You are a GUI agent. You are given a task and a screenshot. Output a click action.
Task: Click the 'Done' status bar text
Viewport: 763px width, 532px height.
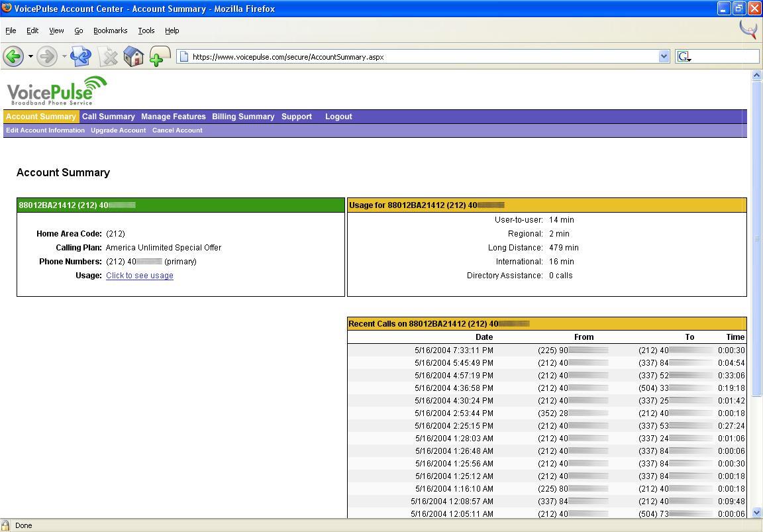point(23,525)
